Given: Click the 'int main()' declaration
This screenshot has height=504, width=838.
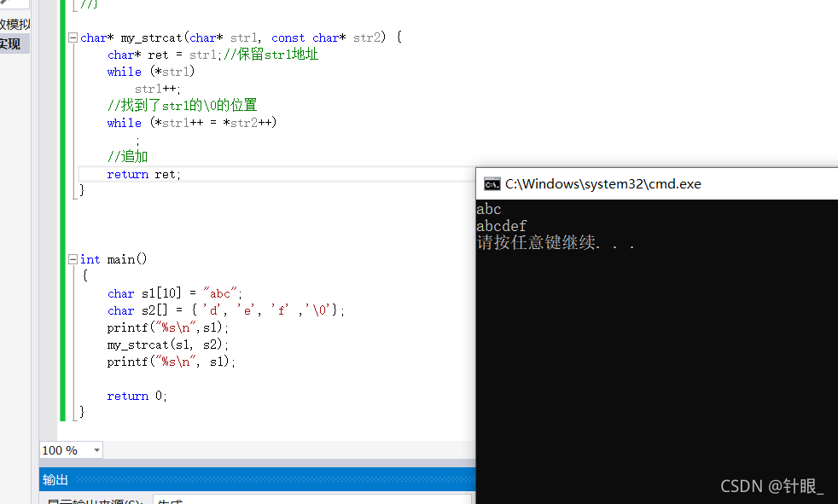Looking at the screenshot, I should [113, 259].
